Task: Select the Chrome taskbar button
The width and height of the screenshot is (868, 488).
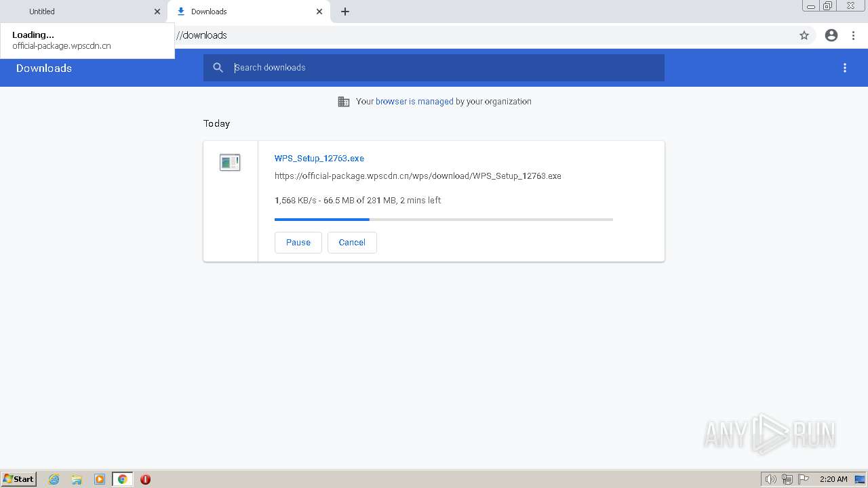Action: (123, 479)
